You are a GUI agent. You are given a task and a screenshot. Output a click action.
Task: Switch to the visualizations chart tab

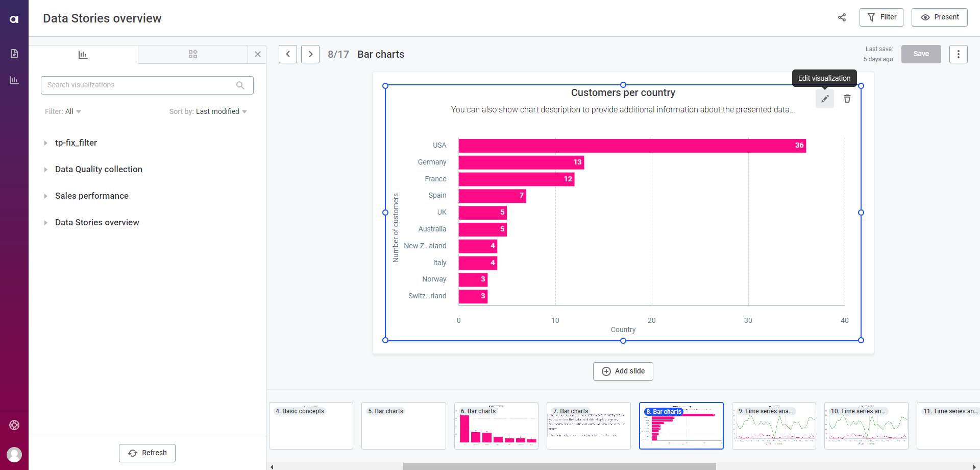click(x=83, y=54)
